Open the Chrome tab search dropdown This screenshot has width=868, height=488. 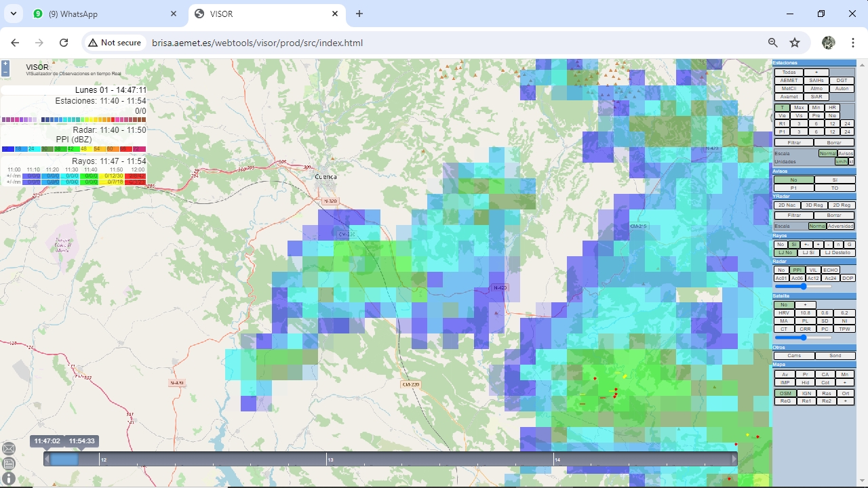pyautogui.click(x=14, y=14)
